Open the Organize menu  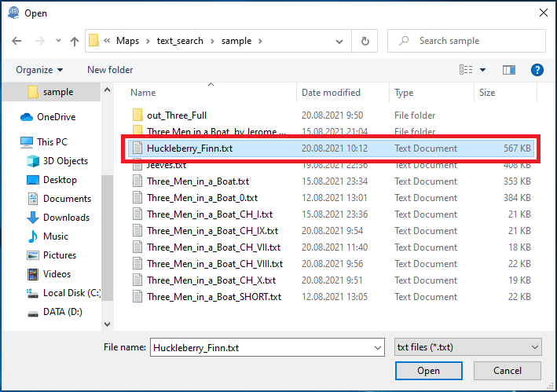(39, 70)
